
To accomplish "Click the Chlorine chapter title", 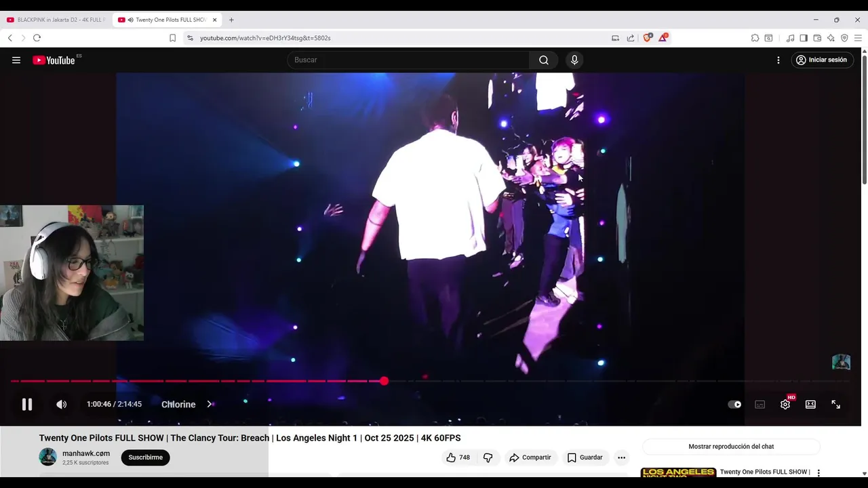I will pyautogui.click(x=178, y=404).
